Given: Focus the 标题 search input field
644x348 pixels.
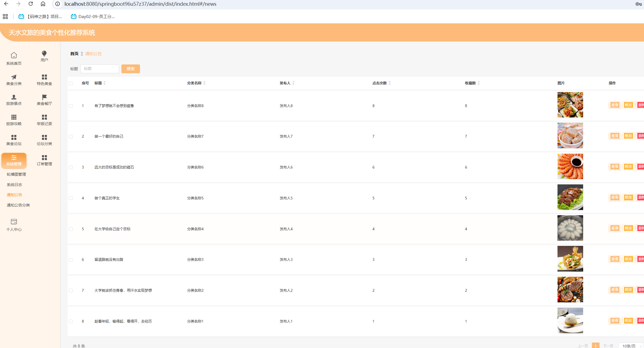Looking at the screenshot, I should click(100, 69).
